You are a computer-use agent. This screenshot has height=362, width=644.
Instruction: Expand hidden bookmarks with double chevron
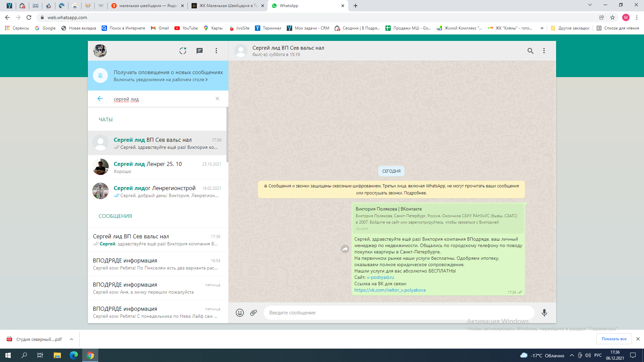(x=542, y=28)
